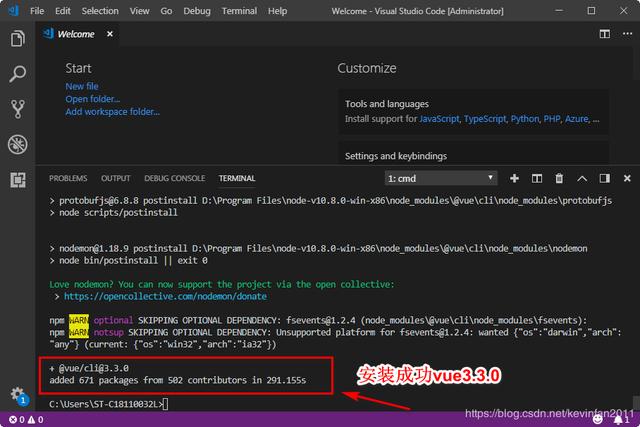
Task: Kill the terminal with trash icon
Action: tap(559, 178)
